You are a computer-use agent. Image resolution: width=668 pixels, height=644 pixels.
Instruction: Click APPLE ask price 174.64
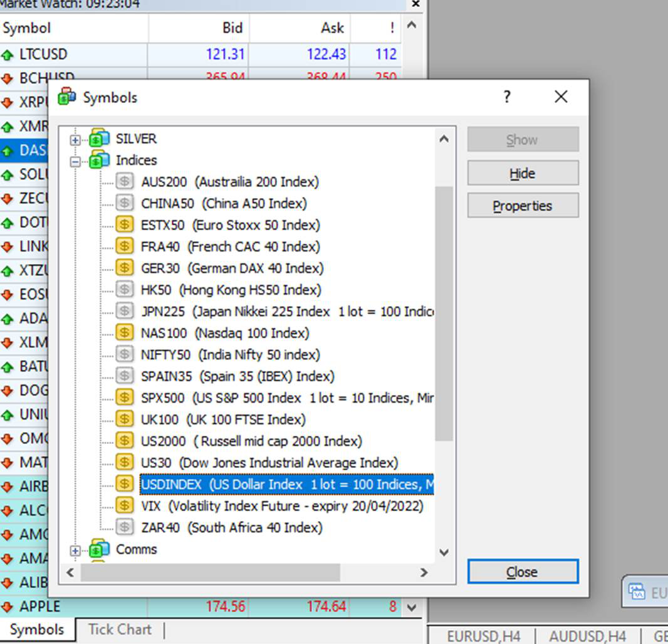(326, 606)
